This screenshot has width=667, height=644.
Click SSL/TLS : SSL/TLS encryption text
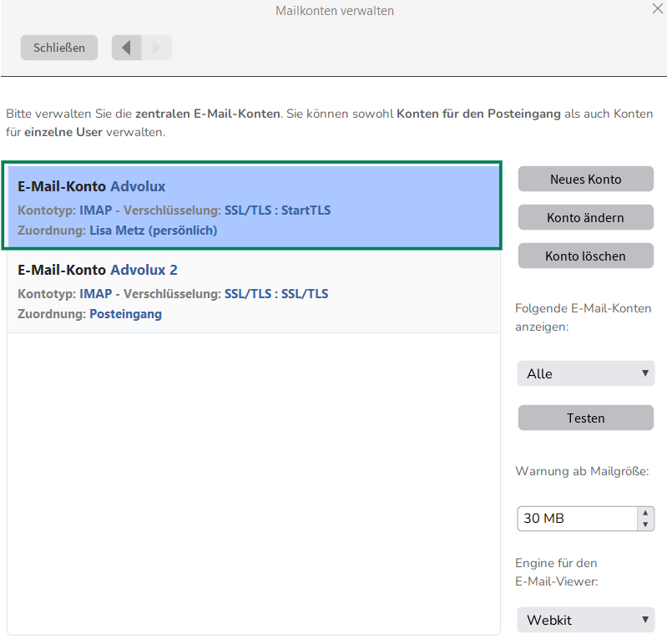(x=276, y=294)
